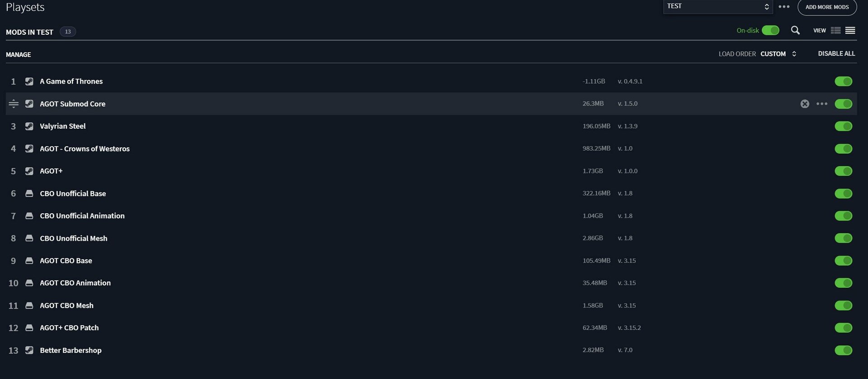868x379 pixels.
Task: Open AGOT Submod Core options ellipsis
Action: click(x=822, y=104)
